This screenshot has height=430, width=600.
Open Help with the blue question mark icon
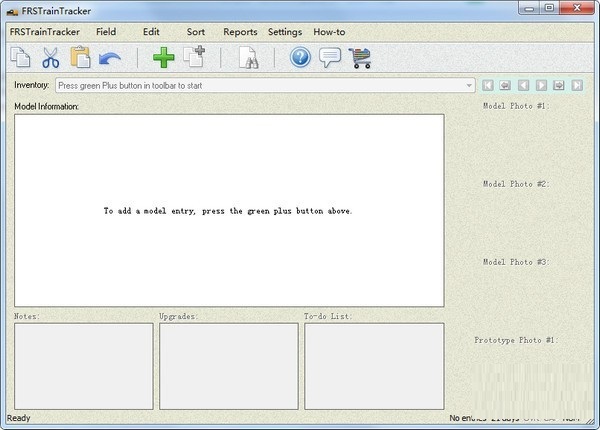tap(300, 57)
